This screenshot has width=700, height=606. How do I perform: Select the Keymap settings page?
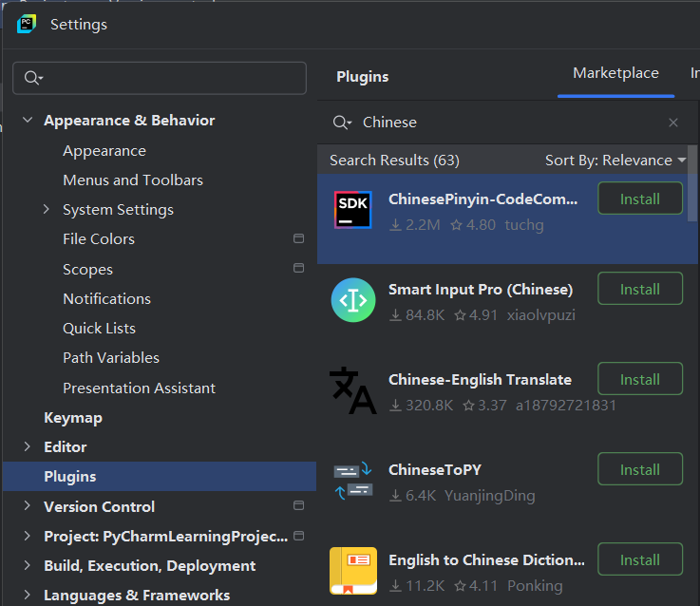tap(73, 418)
